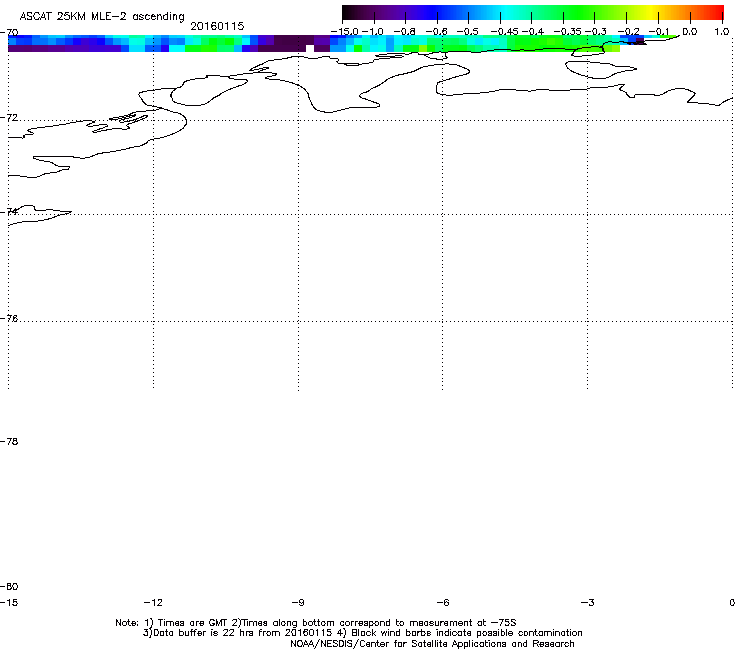
Task: Click the color bar label -15.0
Action: [x=345, y=32]
